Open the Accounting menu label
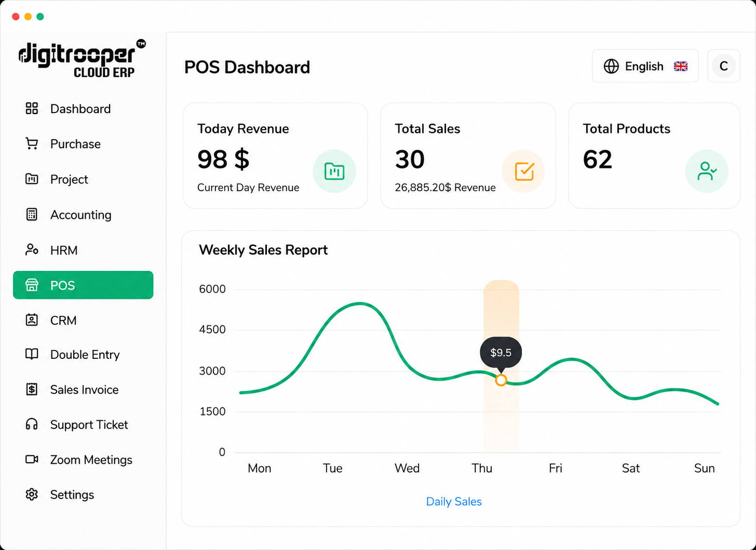 [81, 215]
